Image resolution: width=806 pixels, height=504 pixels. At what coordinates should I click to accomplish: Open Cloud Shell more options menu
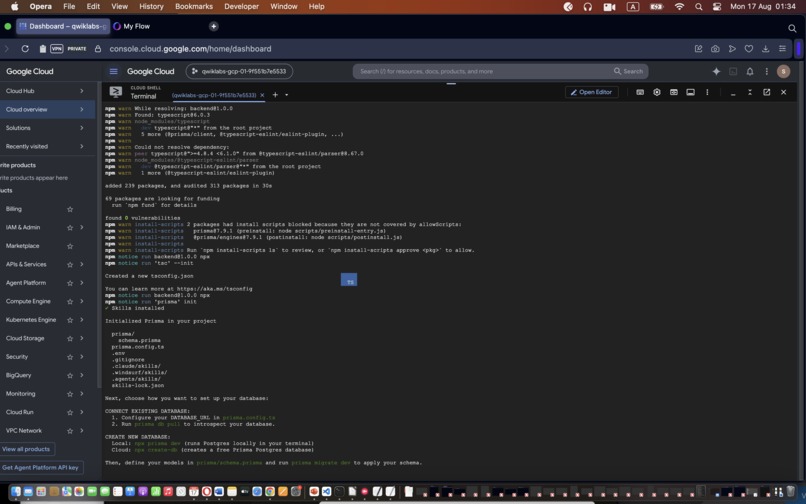tap(707, 92)
